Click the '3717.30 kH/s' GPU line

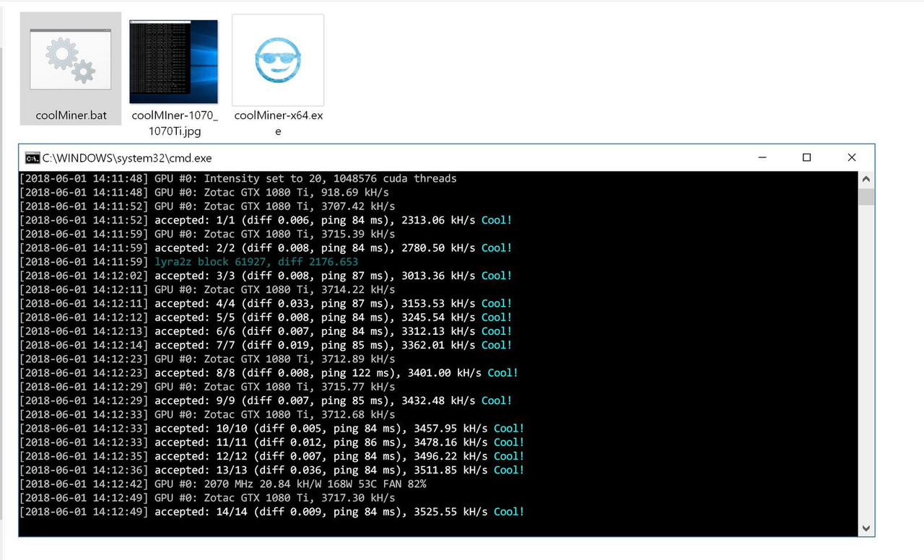(x=207, y=498)
